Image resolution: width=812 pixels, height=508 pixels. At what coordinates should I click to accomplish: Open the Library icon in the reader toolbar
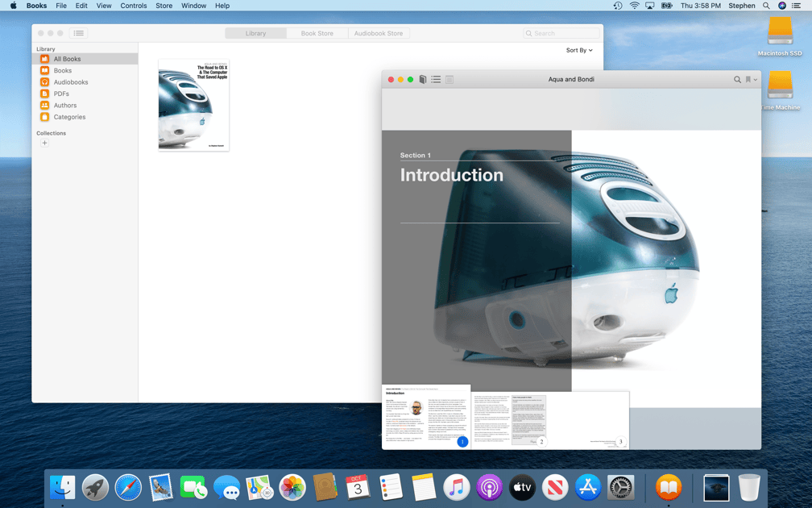point(423,79)
